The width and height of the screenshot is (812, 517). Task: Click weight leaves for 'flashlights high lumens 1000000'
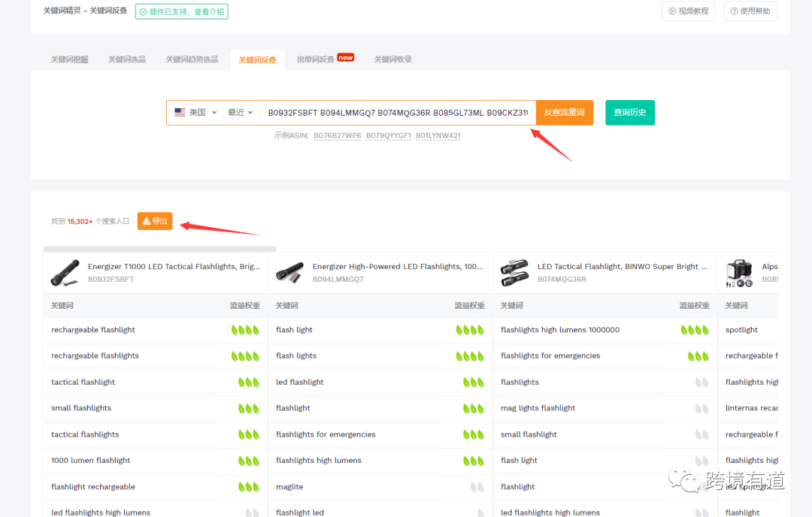[695, 330]
